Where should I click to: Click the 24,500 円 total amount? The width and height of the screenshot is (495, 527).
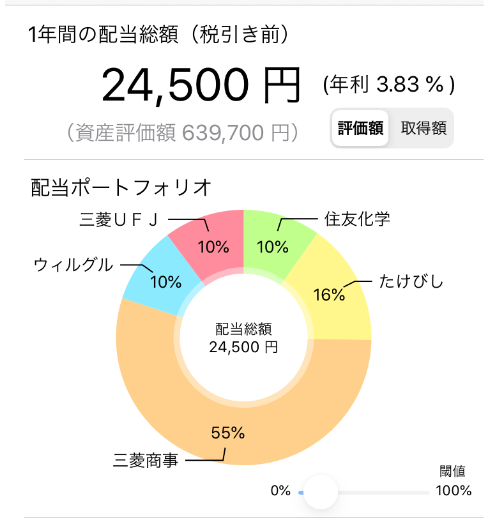[201, 84]
